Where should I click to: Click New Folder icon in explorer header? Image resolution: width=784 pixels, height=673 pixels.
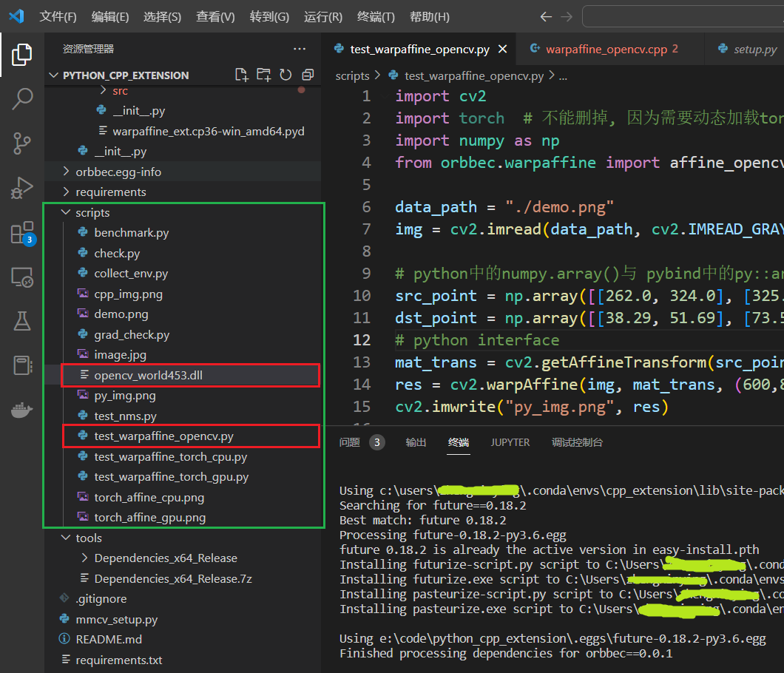(x=263, y=75)
